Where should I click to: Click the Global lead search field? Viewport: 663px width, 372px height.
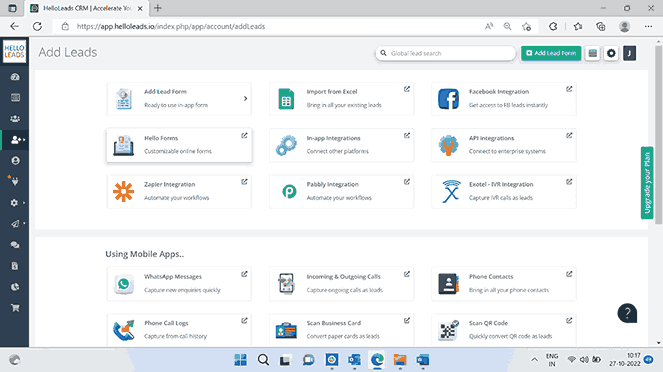point(446,53)
